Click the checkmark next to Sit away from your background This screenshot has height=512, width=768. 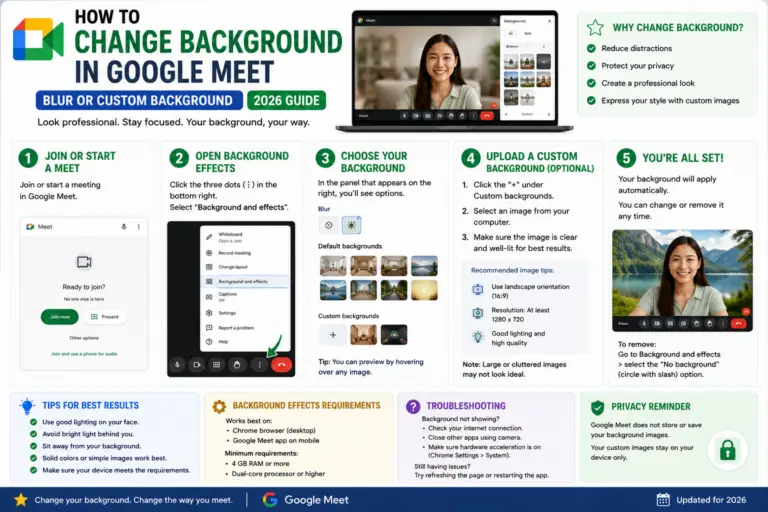click(33, 446)
